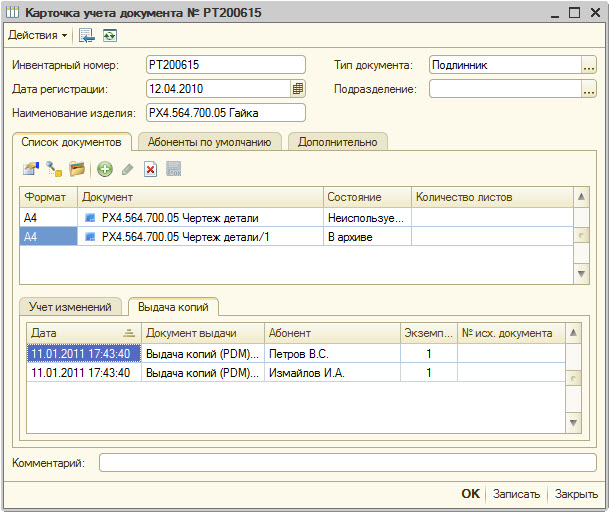The width and height of the screenshot is (609, 512).
Task: Click the green refresh icon in top toolbar
Action: [110, 36]
